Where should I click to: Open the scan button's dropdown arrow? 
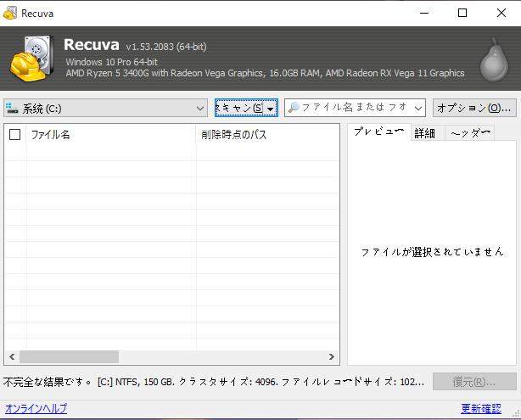click(x=270, y=109)
